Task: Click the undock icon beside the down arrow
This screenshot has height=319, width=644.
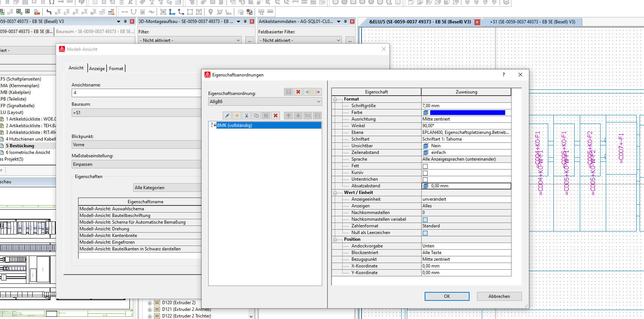Action: point(308,116)
